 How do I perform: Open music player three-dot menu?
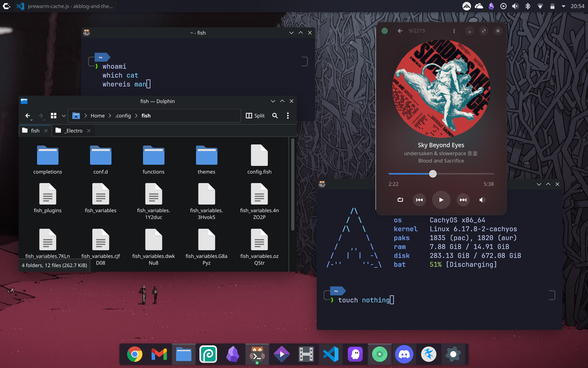tap(454, 31)
